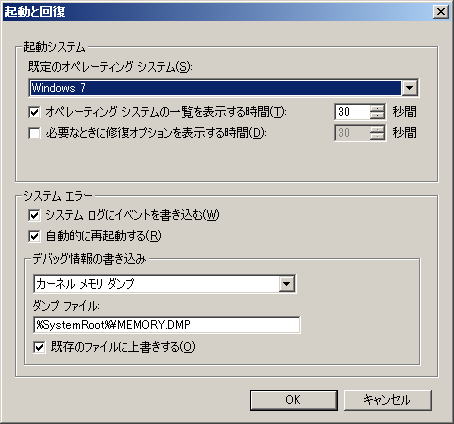
Task: Click the disabled recovery options seconds field
Action: 353,133
